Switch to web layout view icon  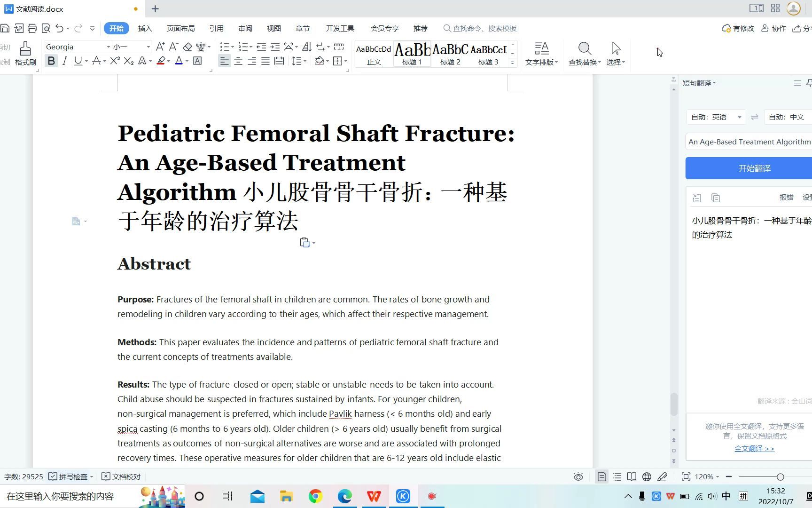[647, 477]
